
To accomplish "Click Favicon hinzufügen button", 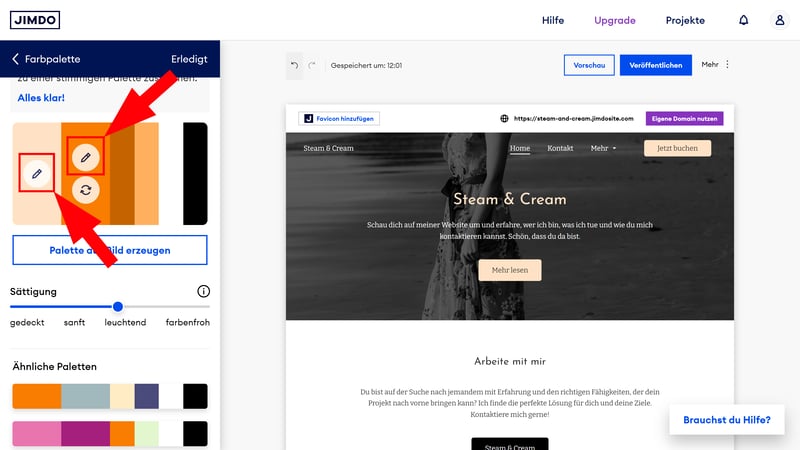I will pos(338,118).
